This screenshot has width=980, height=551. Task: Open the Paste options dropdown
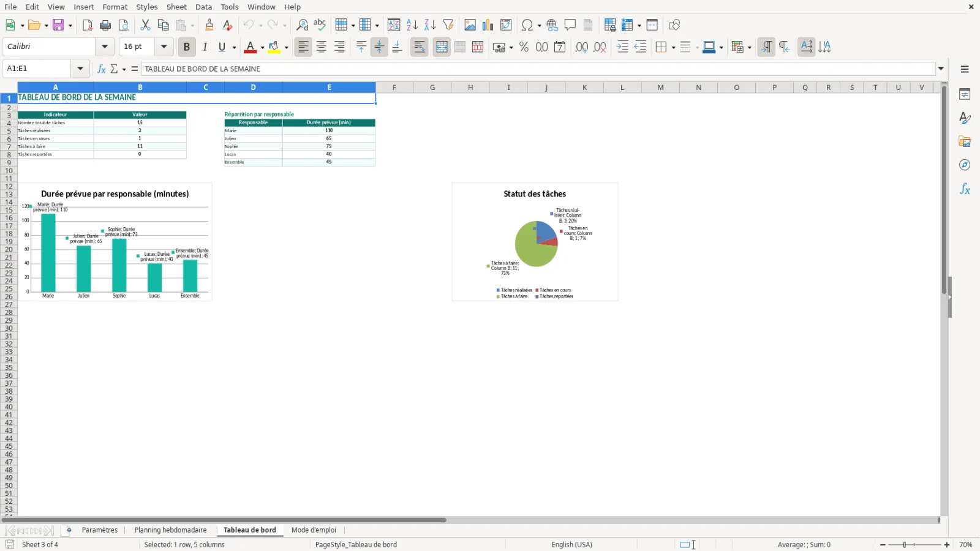tap(192, 26)
